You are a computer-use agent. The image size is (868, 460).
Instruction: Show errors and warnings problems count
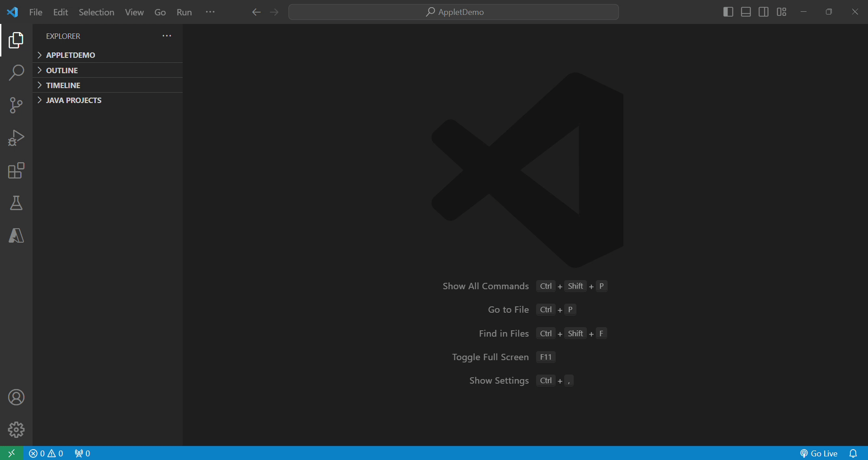[x=46, y=453]
